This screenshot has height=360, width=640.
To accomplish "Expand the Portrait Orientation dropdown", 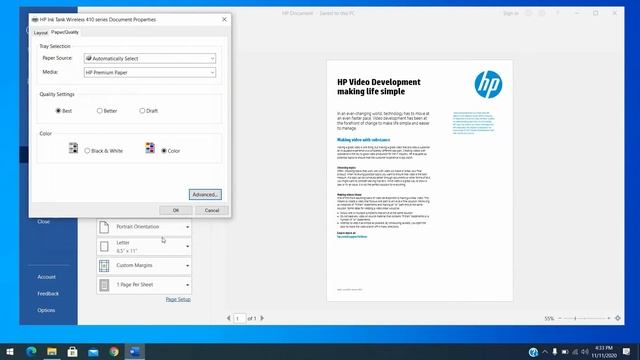I will (144, 227).
